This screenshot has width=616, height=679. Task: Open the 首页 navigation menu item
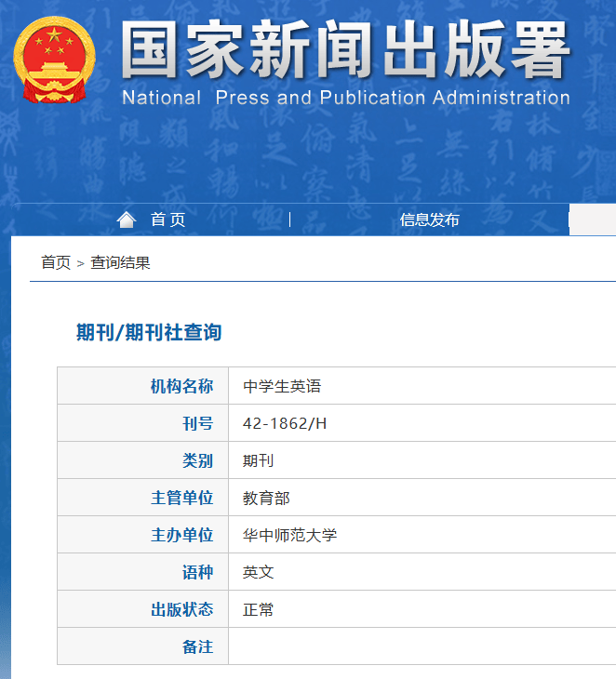[168, 220]
